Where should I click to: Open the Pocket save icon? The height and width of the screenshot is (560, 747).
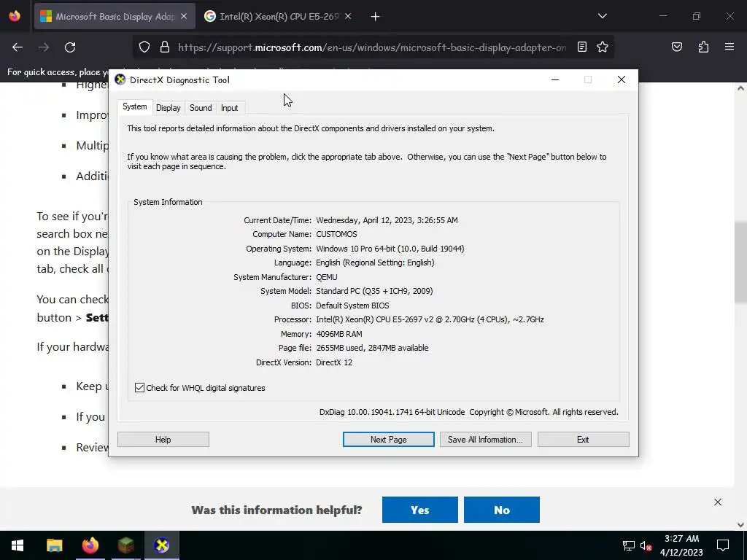[677, 47]
